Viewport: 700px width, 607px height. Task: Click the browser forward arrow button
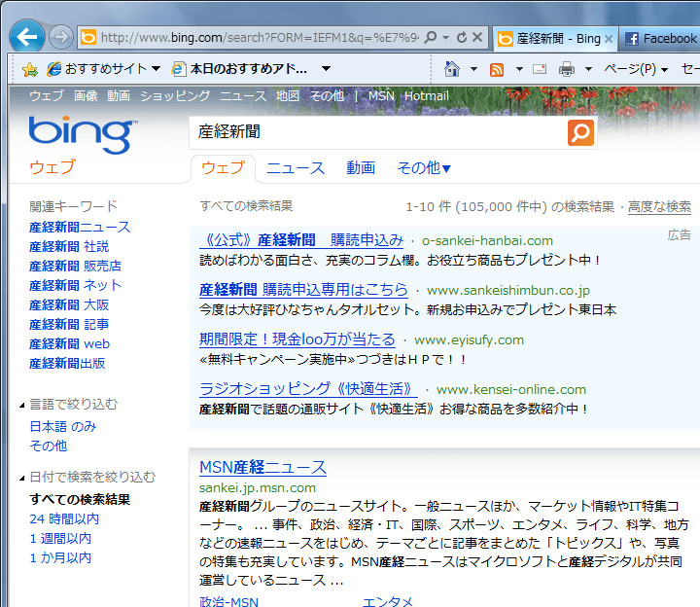[61, 37]
